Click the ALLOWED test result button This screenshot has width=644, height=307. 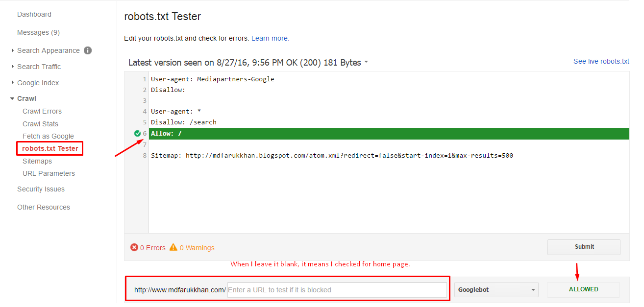[x=583, y=289]
